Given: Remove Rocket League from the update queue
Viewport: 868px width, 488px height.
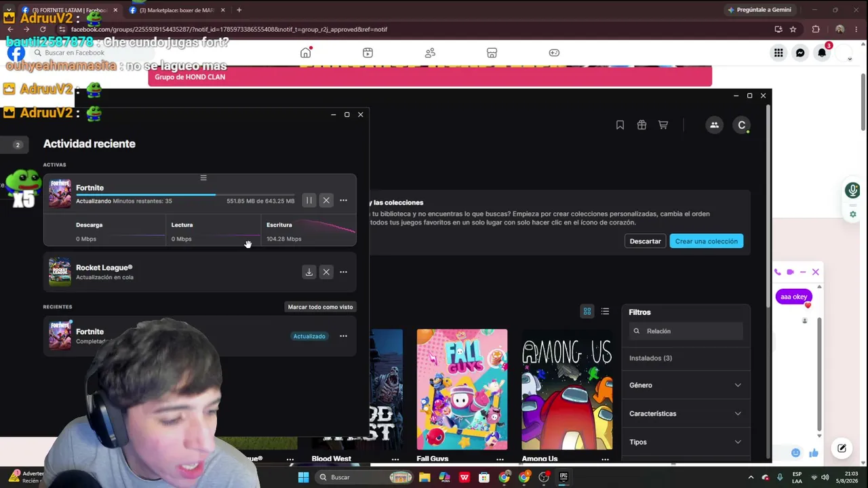Looking at the screenshot, I should coord(326,272).
